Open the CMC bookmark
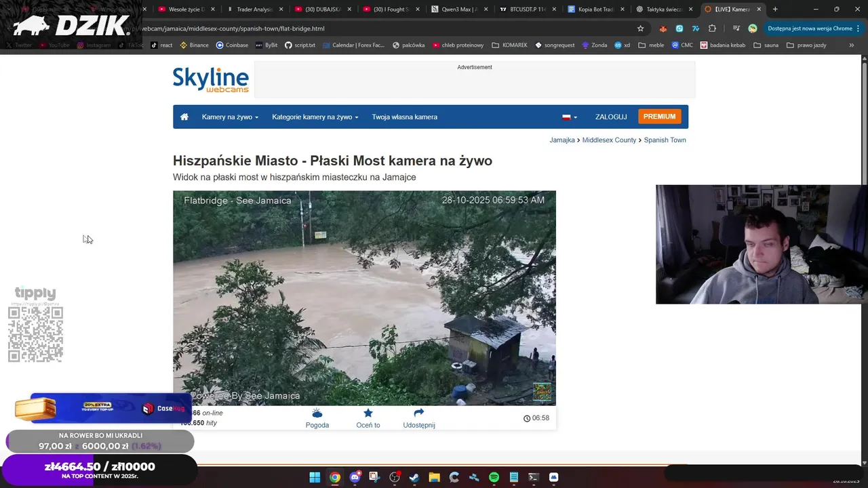This screenshot has height=488, width=868. click(x=682, y=45)
